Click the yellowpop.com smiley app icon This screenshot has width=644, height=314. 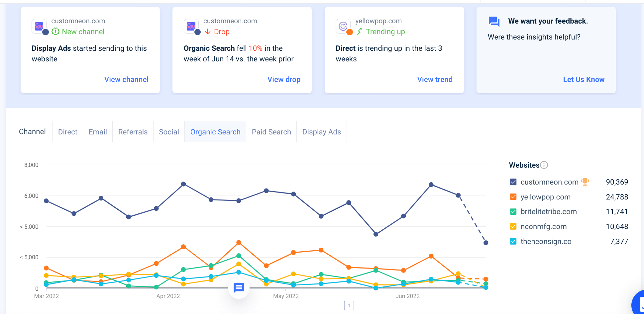point(343,26)
